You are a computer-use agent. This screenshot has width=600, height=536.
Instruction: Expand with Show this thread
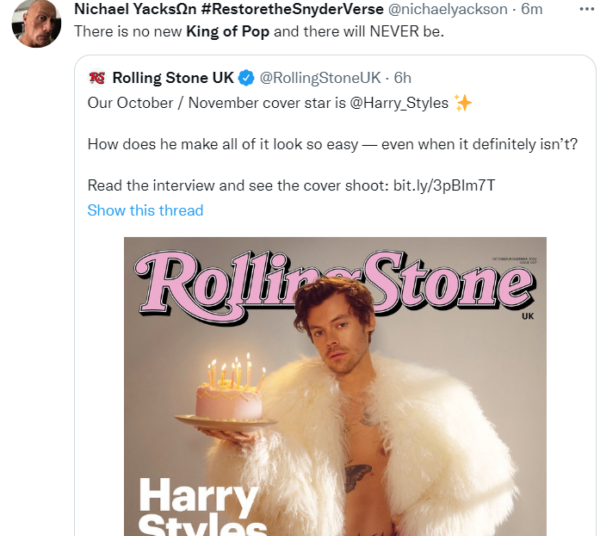(145, 210)
